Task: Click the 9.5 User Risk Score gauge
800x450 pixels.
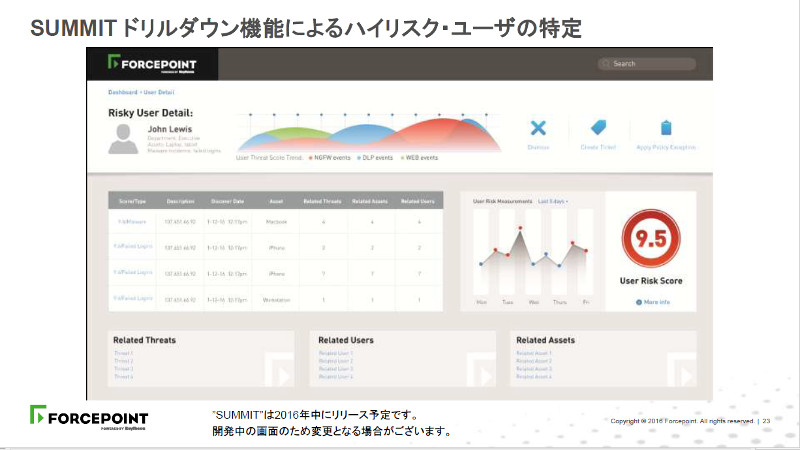Action: pos(651,239)
